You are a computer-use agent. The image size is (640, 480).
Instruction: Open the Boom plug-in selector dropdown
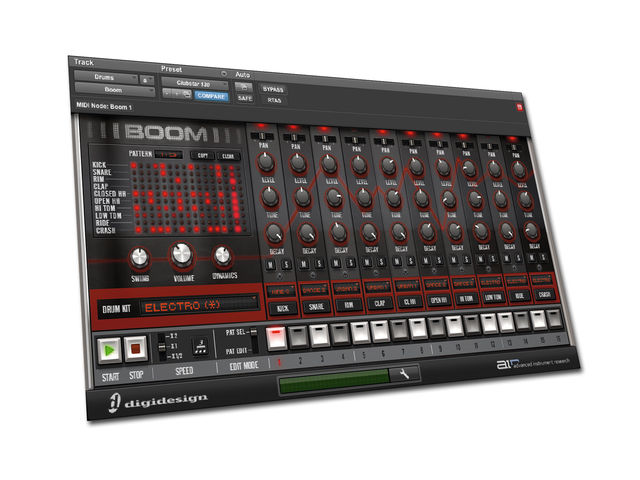click(114, 89)
